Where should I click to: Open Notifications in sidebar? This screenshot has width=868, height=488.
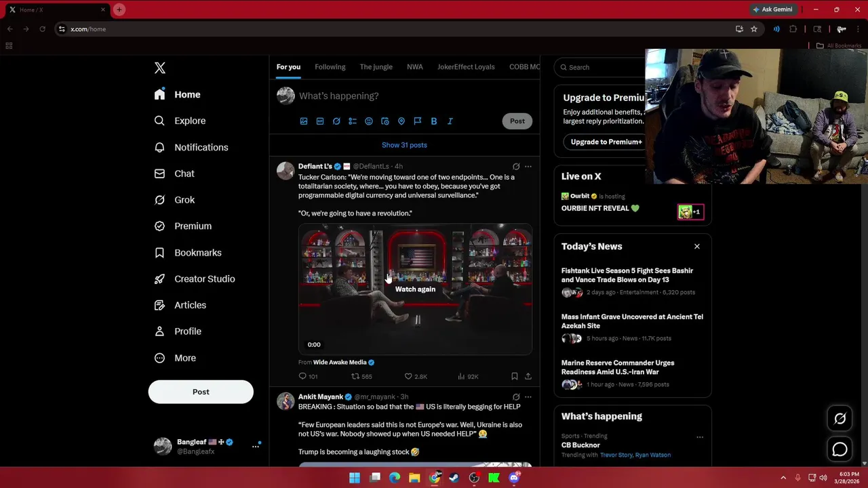[191, 147]
